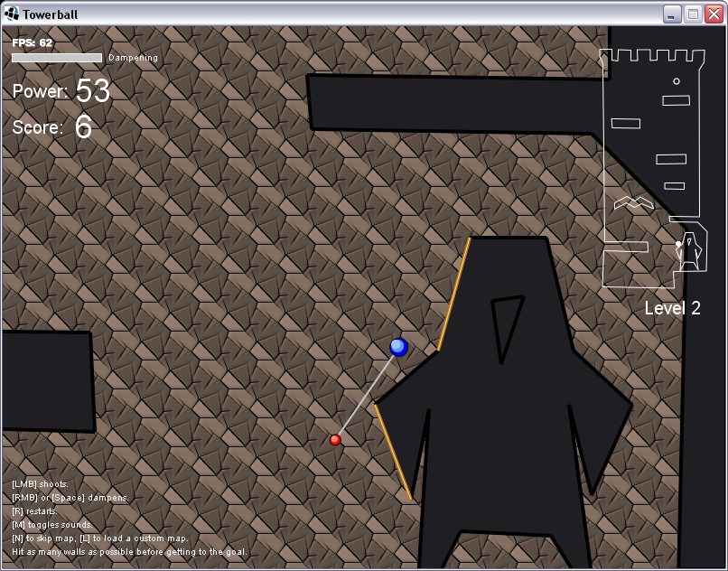
Task: Click the zigzag shape in the minimap
Action: tap(634, 203)
